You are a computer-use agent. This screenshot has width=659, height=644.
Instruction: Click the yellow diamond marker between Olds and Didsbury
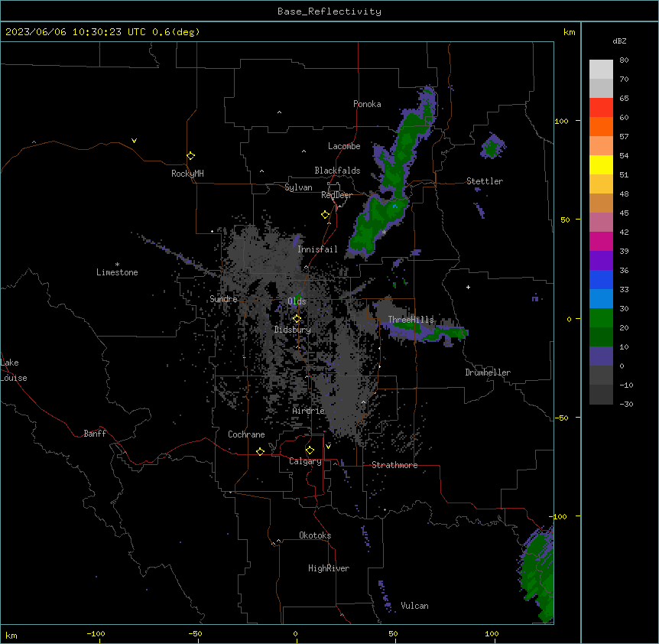tap(297, 319)
